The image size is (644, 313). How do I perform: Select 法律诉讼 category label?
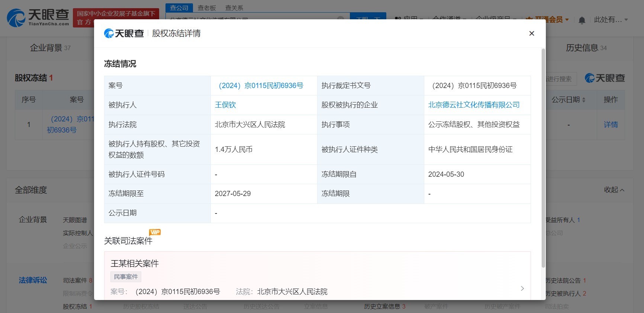[33, 280]
